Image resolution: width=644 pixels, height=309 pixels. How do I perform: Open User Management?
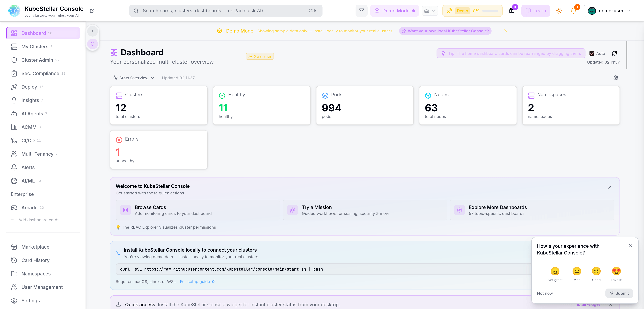tap(43, 287)
